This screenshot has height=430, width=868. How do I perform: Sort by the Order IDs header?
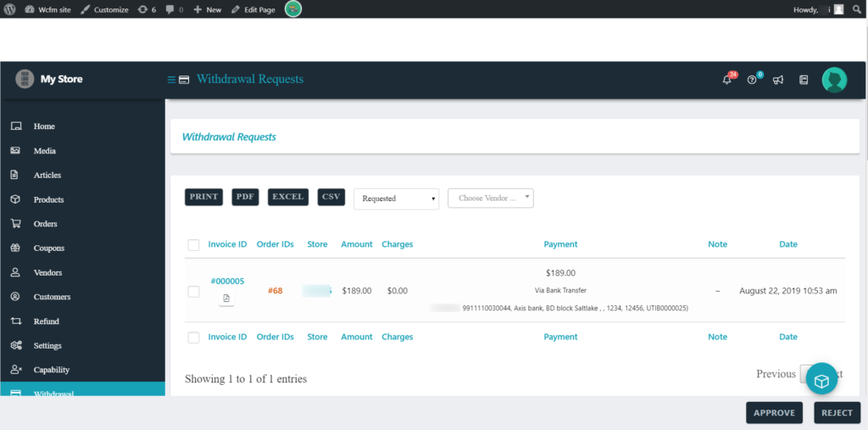(x=275, y=244)
